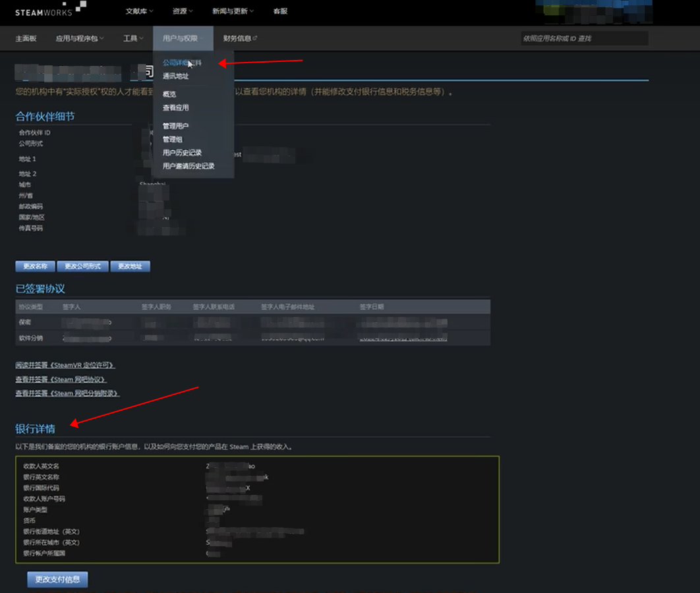Open the 工具 dropdown menu
The width and height of the screenshot is (700, 593).
point(132,39)
